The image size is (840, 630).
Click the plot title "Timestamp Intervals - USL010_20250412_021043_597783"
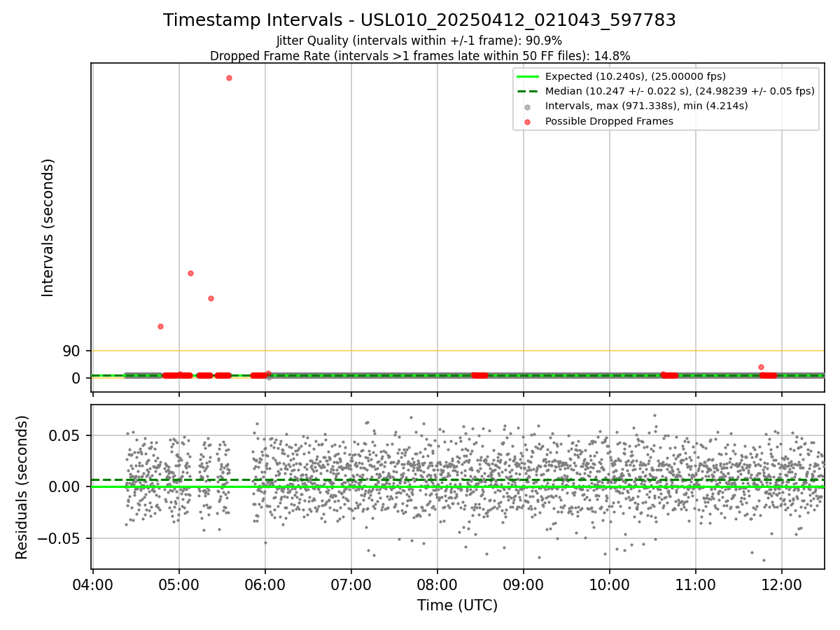(x=419, y=20)
